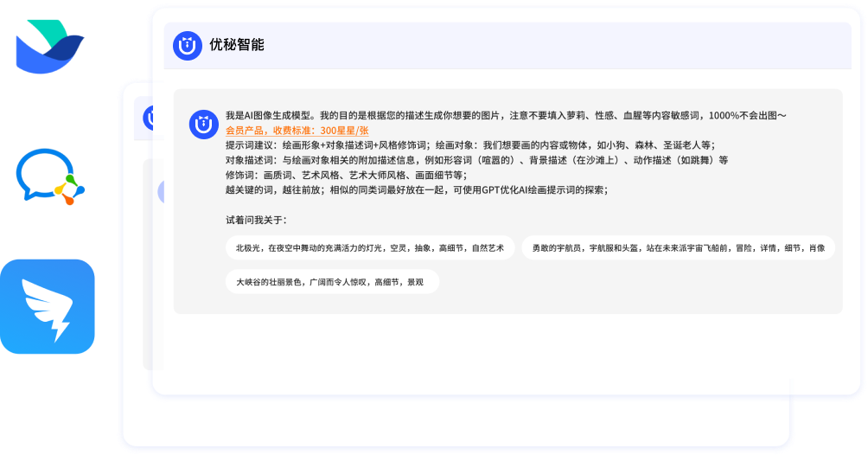
Task: Click the robot logo beside 优秘智能 title
Action: tap(187, 45)
